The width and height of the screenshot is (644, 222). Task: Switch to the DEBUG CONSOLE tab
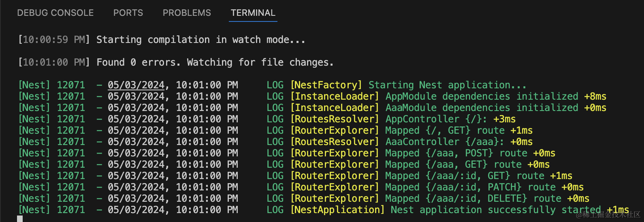tap(55, 13)
